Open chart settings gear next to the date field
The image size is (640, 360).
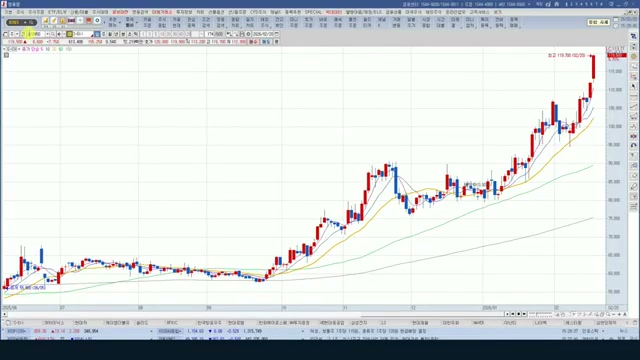coord(248,34)
